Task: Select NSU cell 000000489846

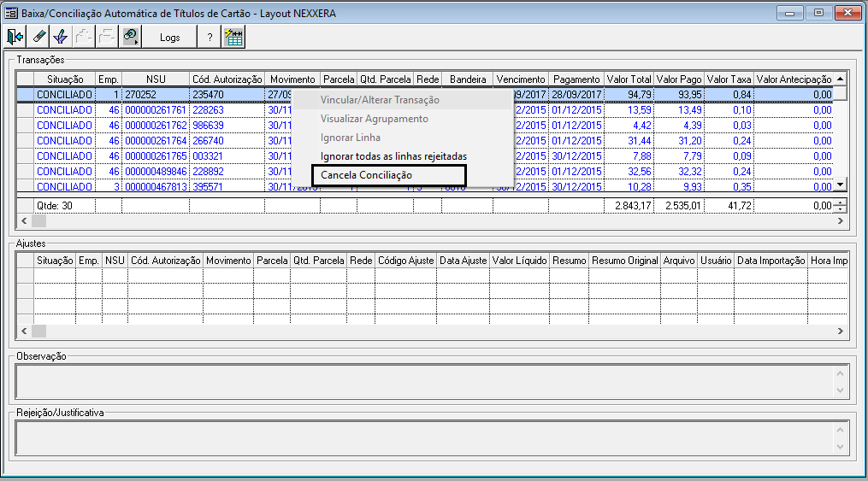Action: coord(156,172)
